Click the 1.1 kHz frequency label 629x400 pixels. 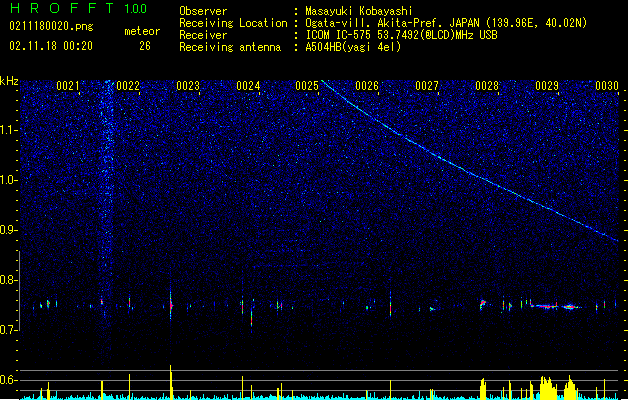[9, 130]
